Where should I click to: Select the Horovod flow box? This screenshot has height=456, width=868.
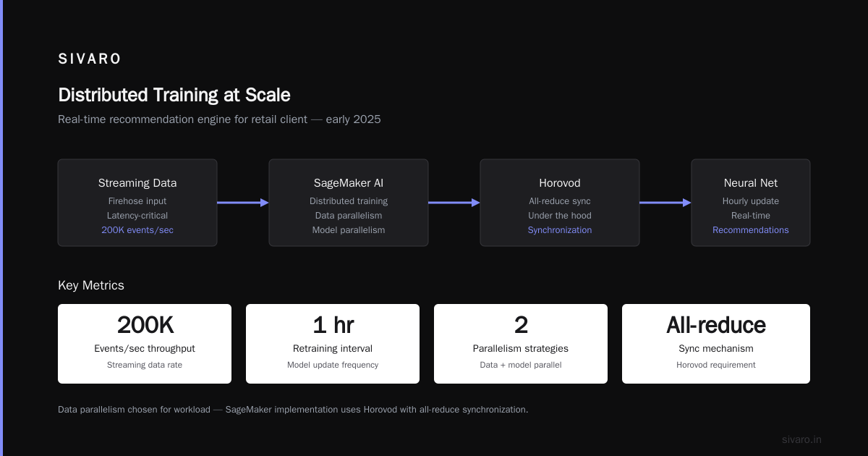coord(560,203)
